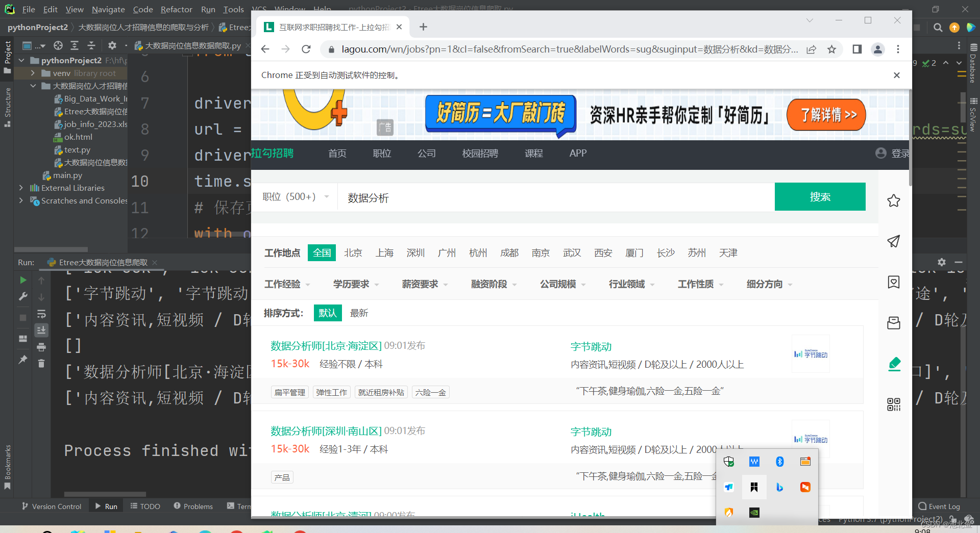Open PyCharm Navigate menu
The image size is (980, 533).
pos(108,9)
